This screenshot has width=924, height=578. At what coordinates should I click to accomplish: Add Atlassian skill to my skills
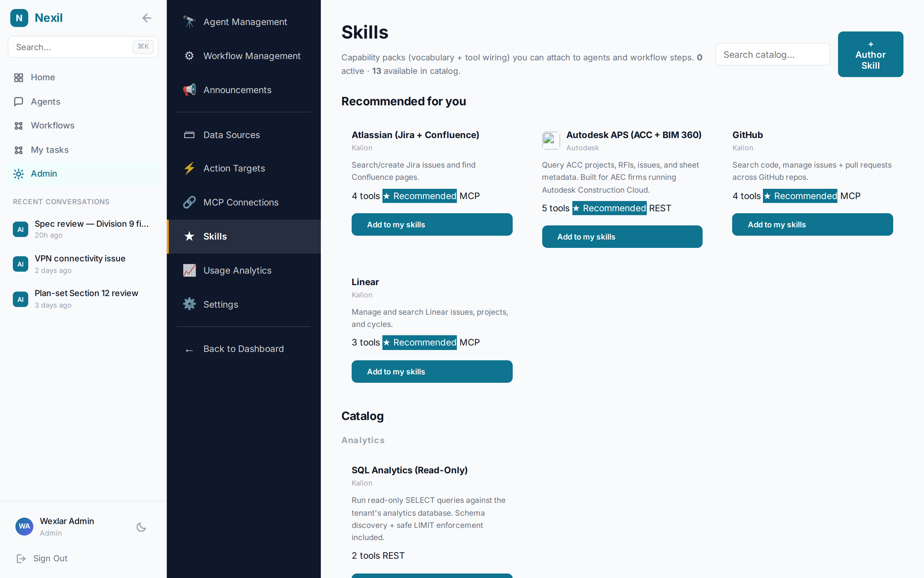click(x=432, y=224)
